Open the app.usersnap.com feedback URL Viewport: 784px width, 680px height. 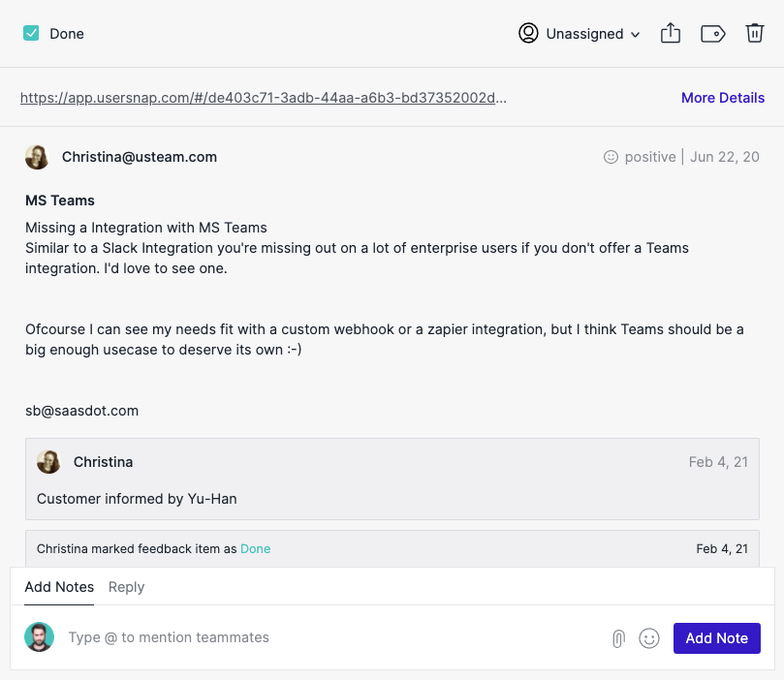(263, 98)
